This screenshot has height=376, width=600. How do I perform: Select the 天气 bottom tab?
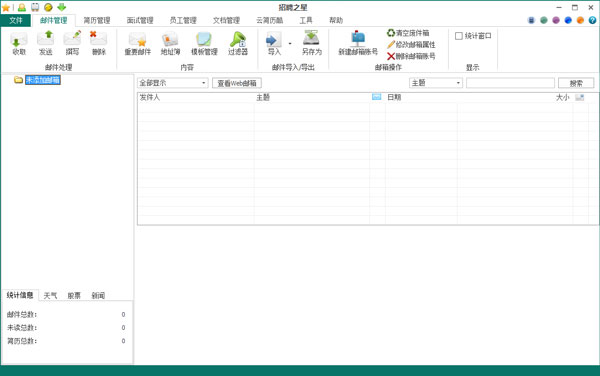(x=50, y=295)
